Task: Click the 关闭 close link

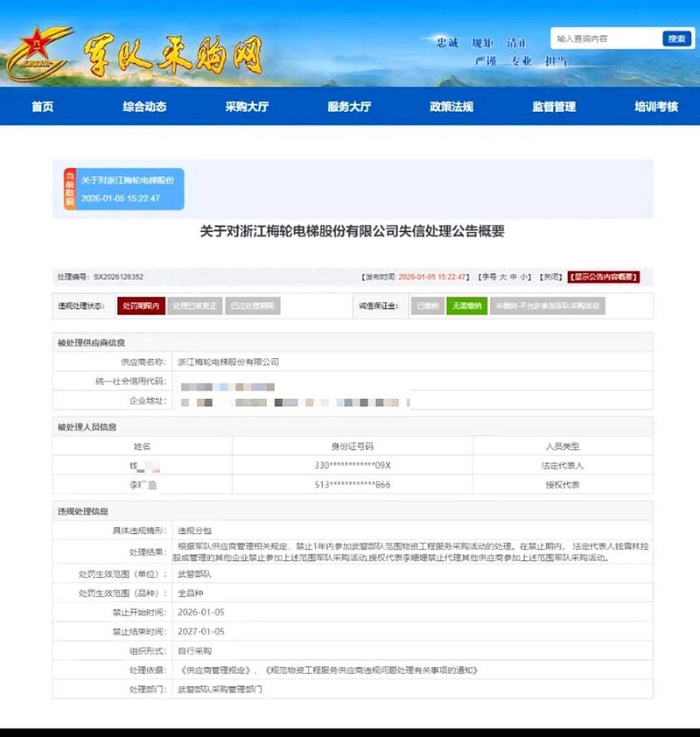Action: pos(550,277)
